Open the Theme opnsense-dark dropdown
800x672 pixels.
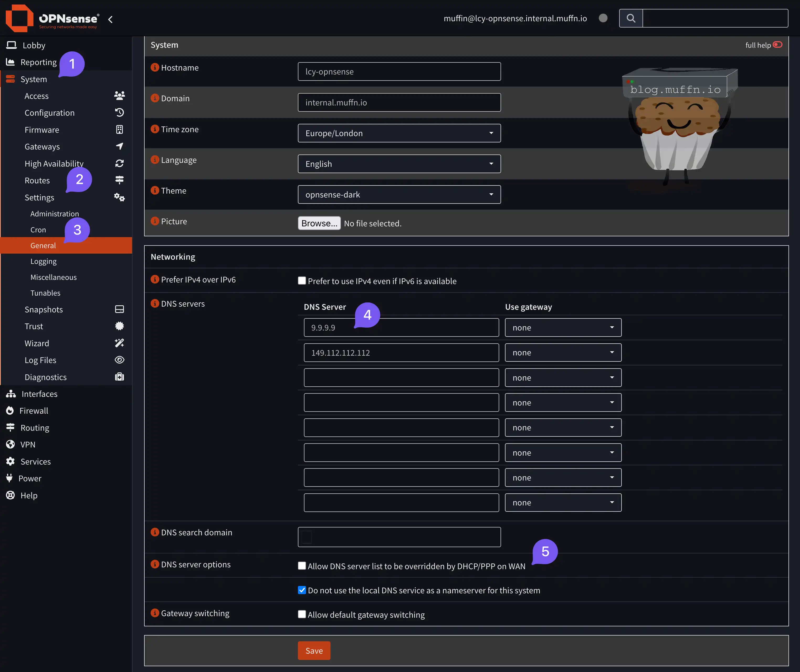coord(399,195)
